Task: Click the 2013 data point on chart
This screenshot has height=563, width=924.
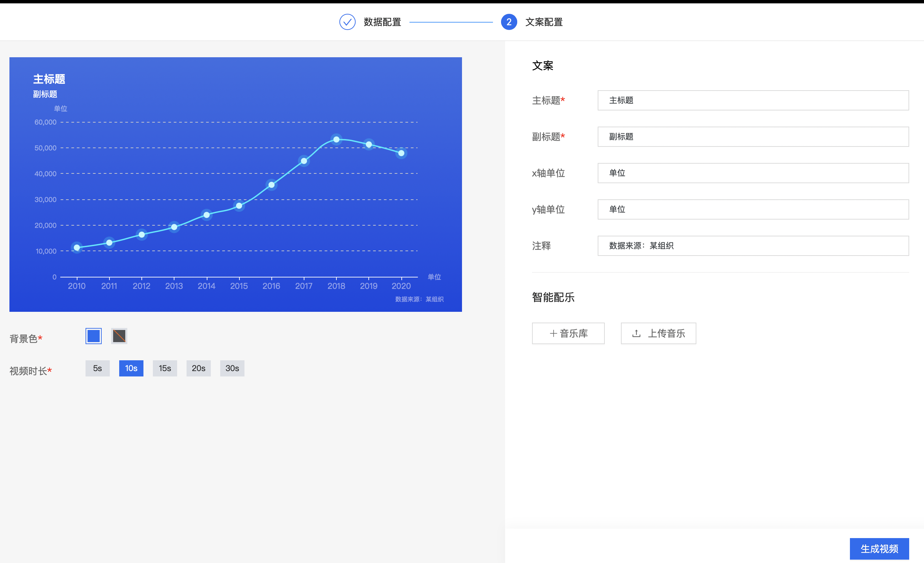Action: point(174,227)
